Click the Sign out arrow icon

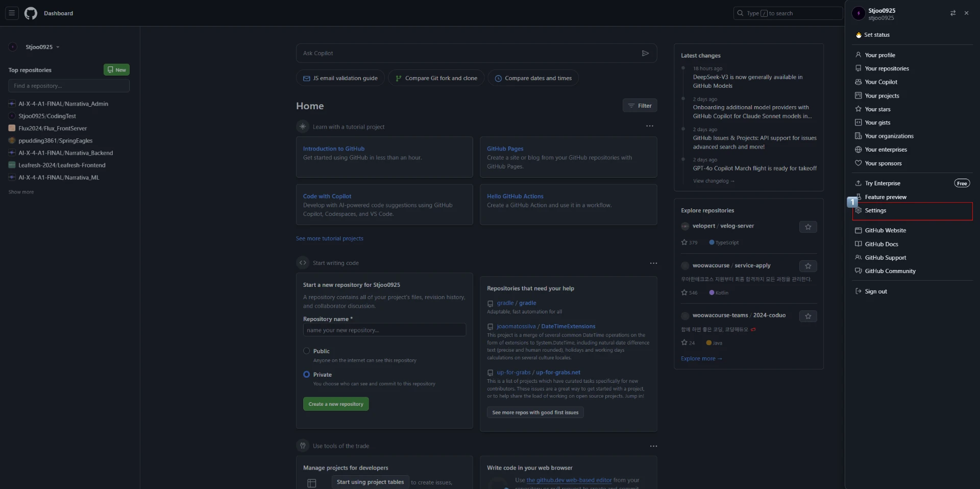(859, 291)
